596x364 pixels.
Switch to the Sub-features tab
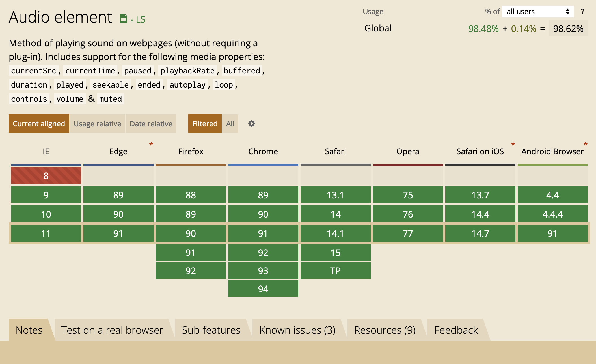[x=211, y=330]
